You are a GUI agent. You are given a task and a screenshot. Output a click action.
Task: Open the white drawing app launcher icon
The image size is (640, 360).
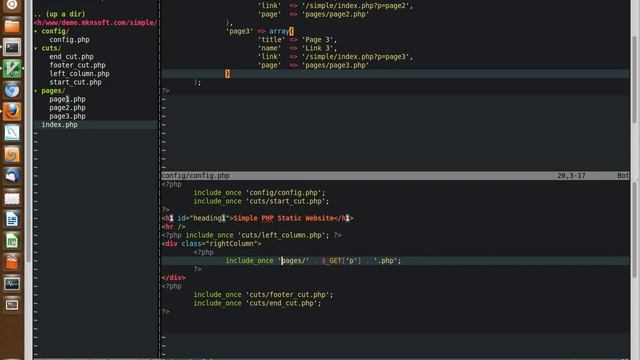click(x=12, y=133)
